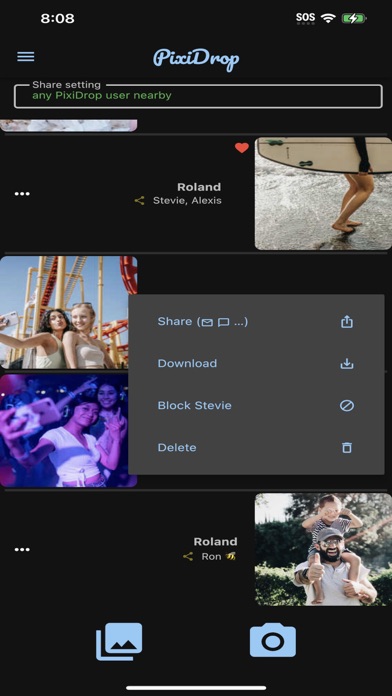
Task: Open the hamburger menu
Action: 26,57
